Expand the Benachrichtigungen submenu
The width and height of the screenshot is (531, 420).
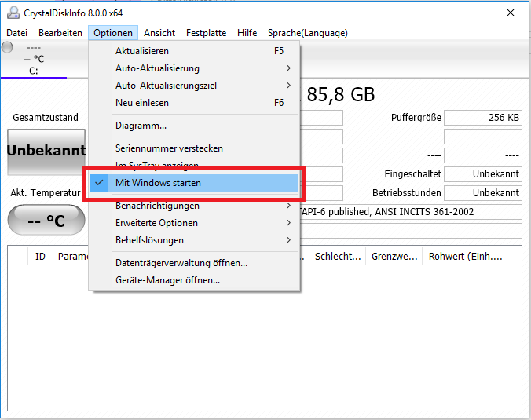click(x=157, y=206)
